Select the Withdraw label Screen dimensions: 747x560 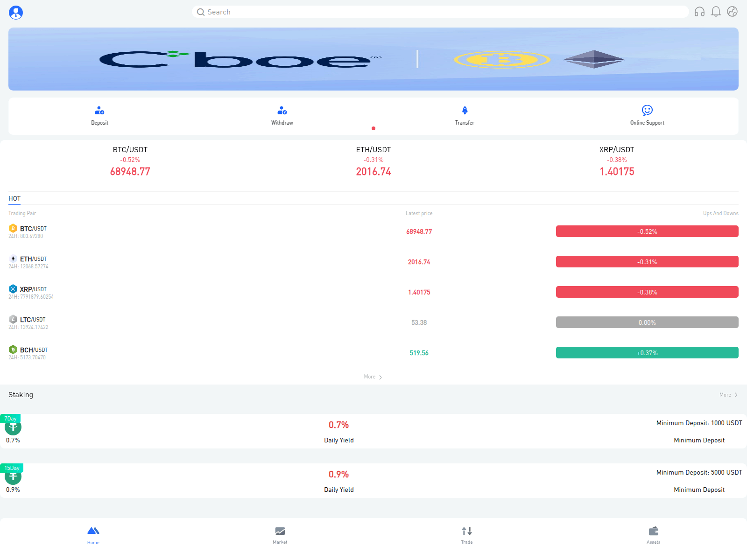pyautogui.click(x=282, y=123)
